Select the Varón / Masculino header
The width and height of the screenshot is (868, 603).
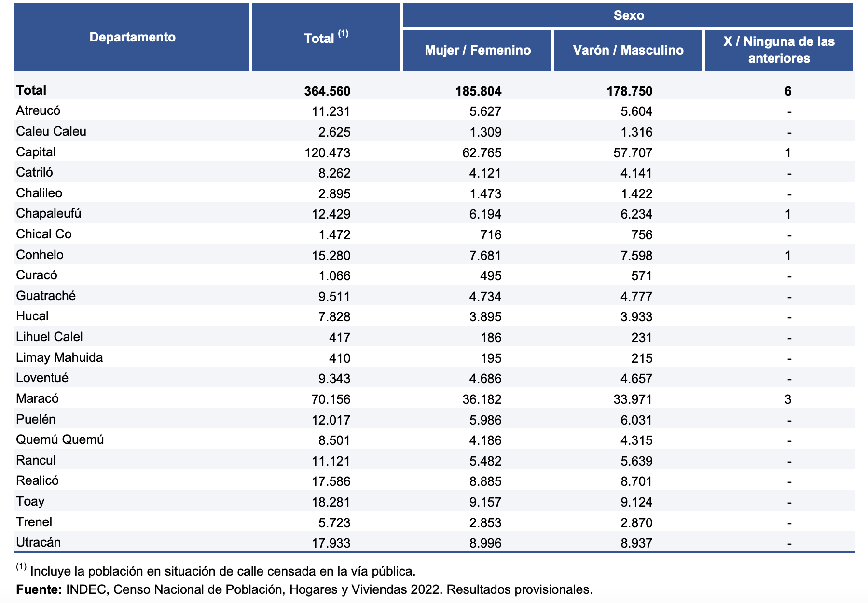tap(628, 50)
